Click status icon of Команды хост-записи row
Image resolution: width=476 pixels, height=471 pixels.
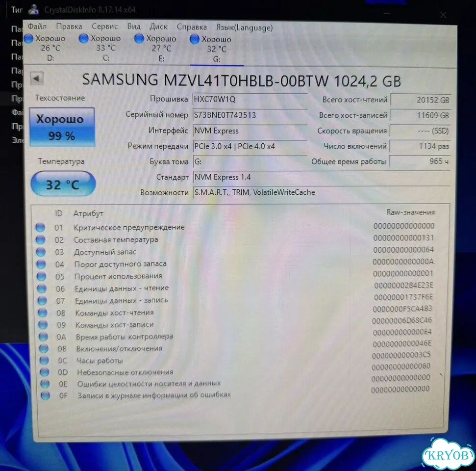[x=43, y=324]
